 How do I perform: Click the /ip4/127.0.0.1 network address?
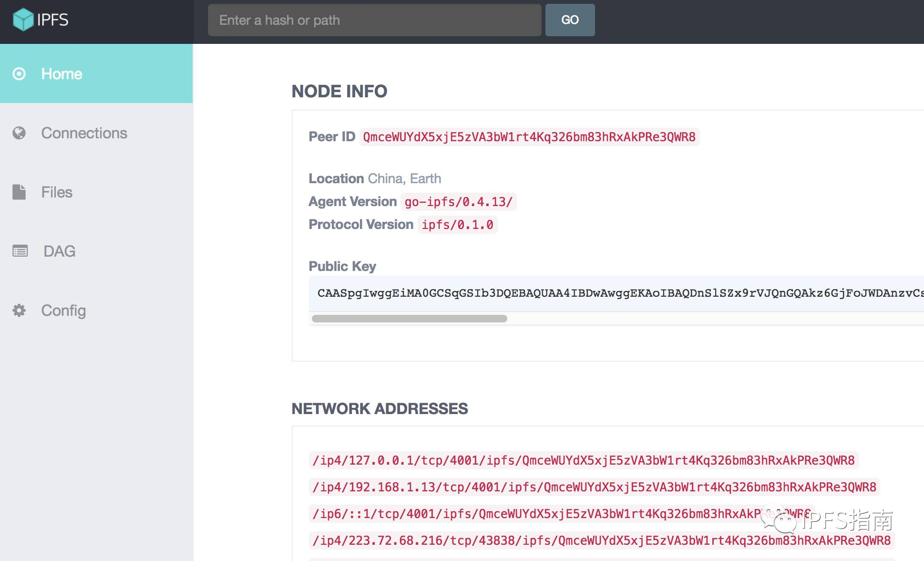click(584, 460)
